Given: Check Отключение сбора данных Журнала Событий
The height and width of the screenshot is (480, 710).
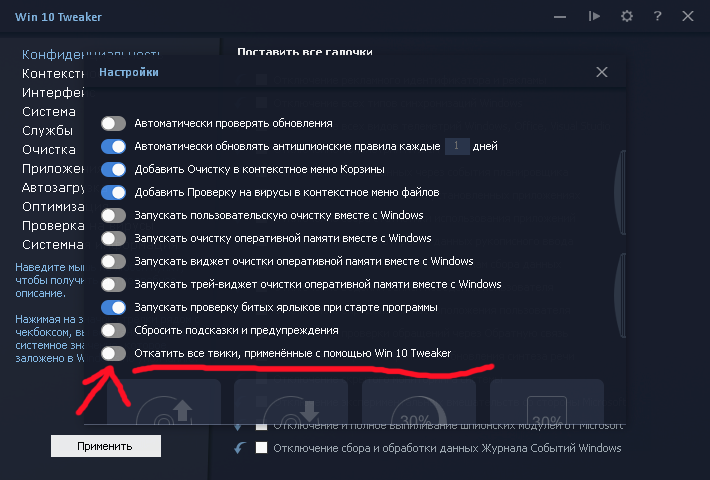Looking at the screenshot, I should (261, 448).
